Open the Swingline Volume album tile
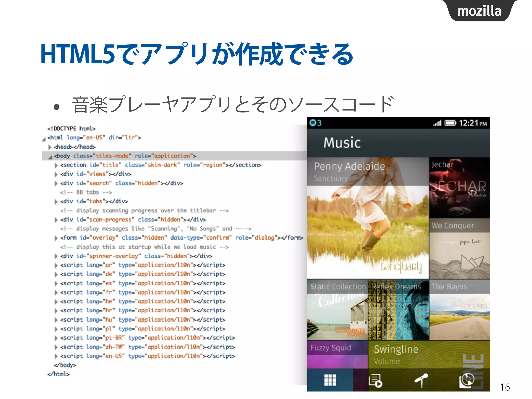 tap(429, 355)
